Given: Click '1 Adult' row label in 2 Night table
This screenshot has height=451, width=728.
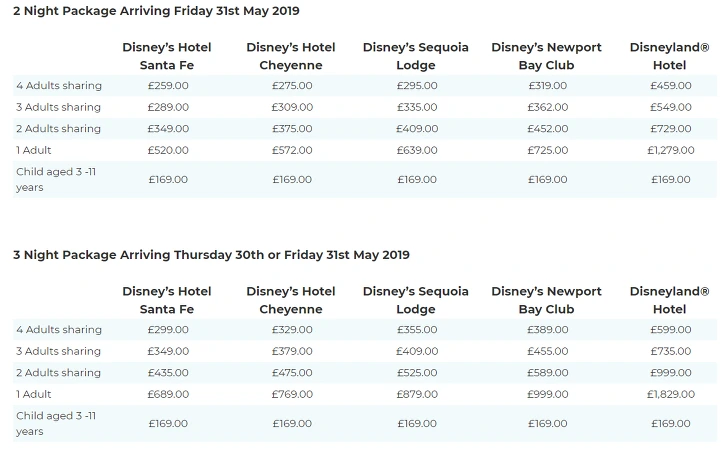Looking at the screenshot, I should click(34, 150).
